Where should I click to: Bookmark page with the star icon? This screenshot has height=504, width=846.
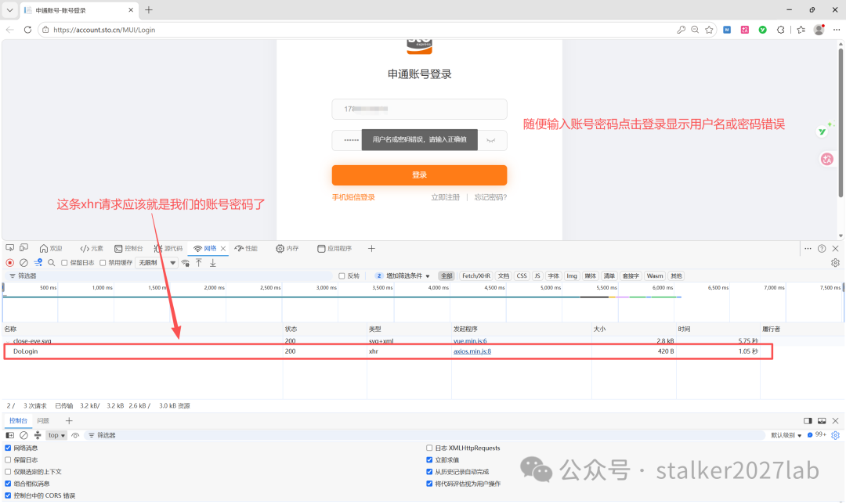pos(709,30)
